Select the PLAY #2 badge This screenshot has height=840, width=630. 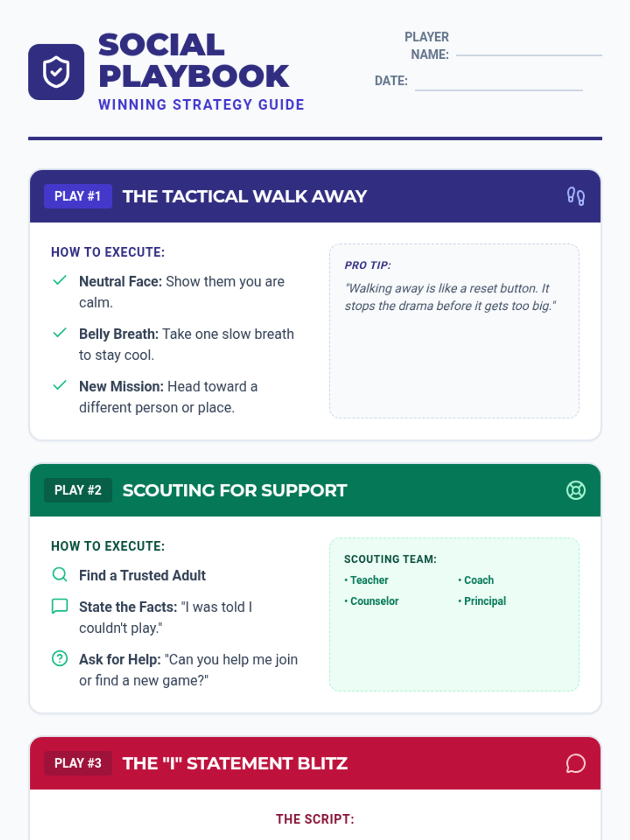click(x=78, y=490)
